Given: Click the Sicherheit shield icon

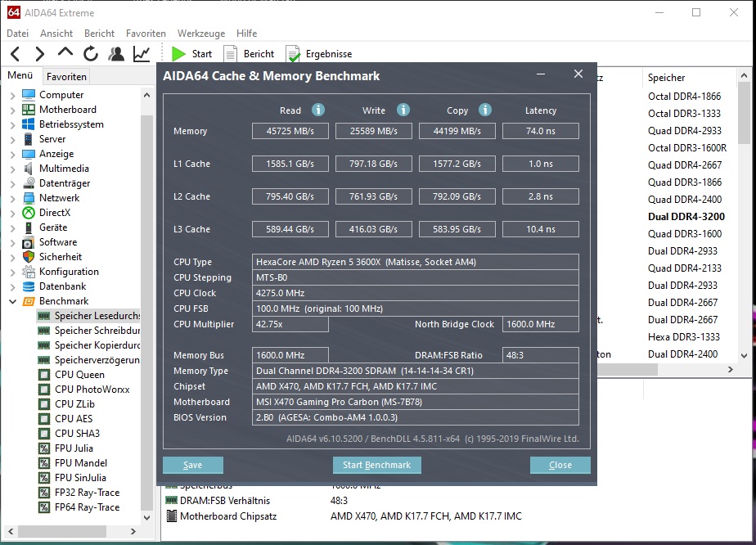Looking at the screenshot, I should [29, 257].
